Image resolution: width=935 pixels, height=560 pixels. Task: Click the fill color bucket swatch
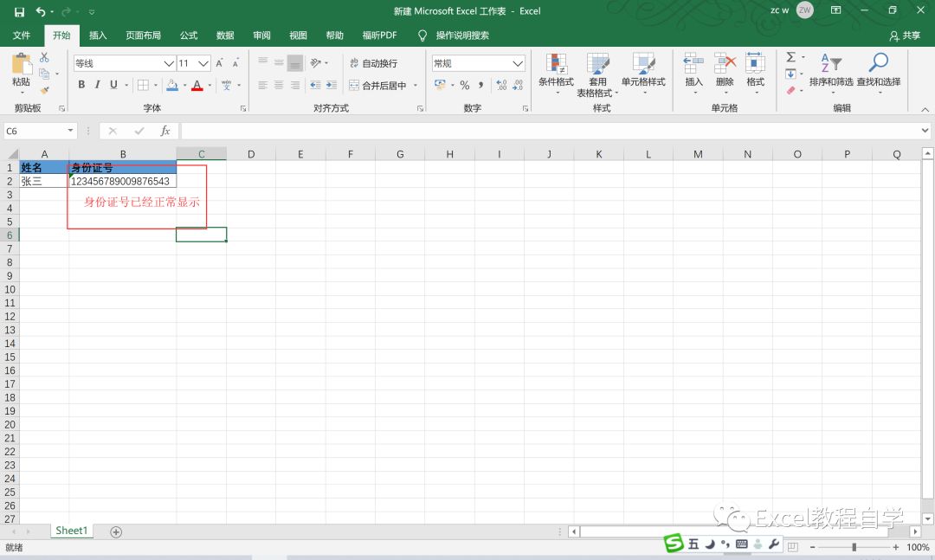point(171,86)
